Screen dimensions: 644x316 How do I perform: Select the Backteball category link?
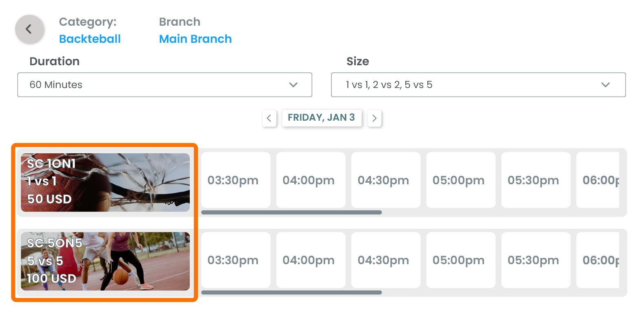coord(90,39)
